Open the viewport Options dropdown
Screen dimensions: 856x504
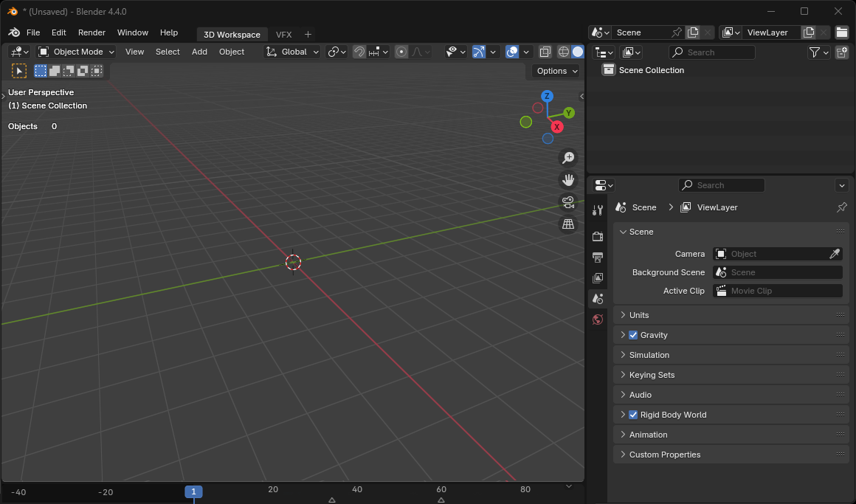(556, 71)
